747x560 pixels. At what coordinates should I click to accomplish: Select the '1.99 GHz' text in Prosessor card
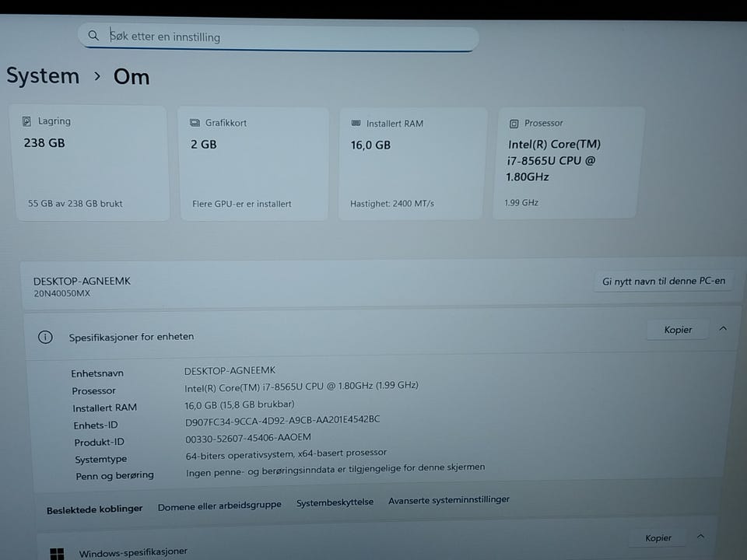(521, 202)
